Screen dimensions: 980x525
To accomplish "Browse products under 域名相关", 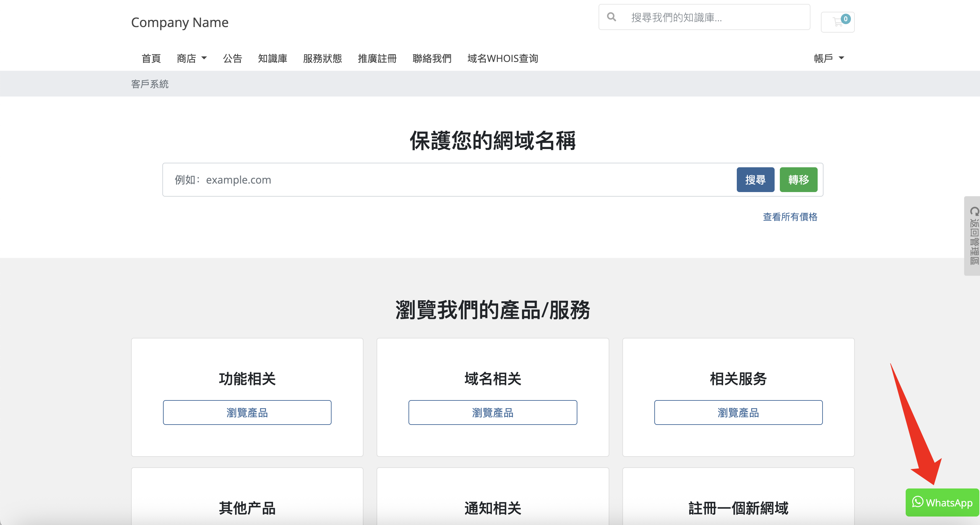I will point(492,412).
